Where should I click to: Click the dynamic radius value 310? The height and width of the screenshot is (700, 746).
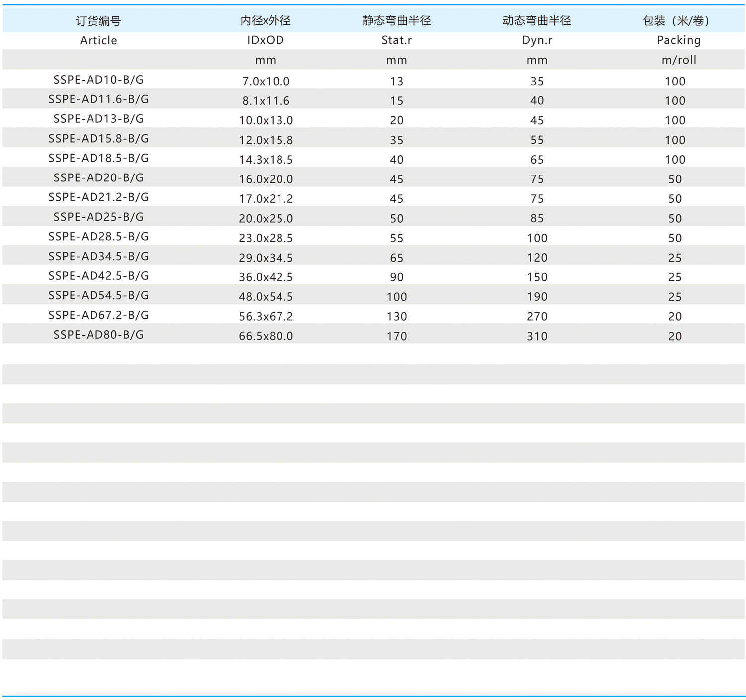pyautogui.click(x=537, y=336)
